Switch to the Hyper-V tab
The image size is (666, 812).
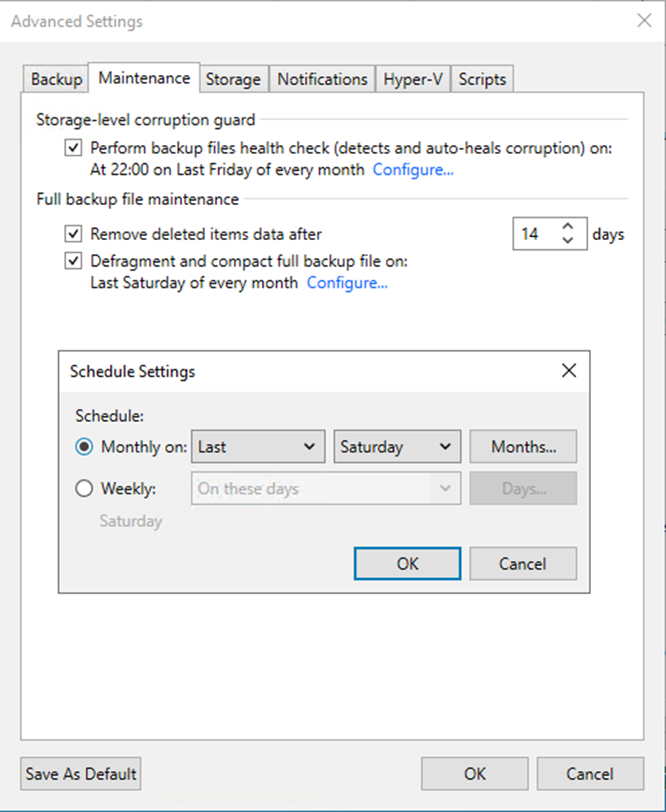pyautogui.click(x=413, y=80)
